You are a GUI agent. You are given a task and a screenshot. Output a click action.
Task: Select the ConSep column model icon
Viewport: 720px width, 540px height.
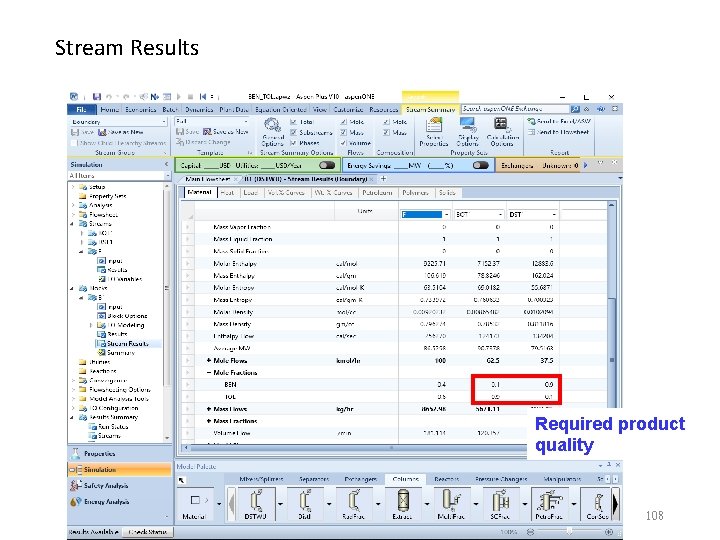[598, 502]
